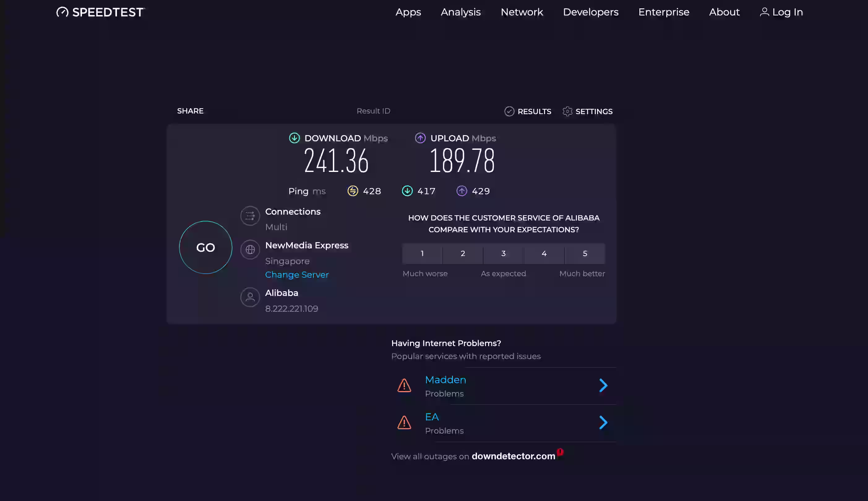Open the Enterprise menu

click(664, 12)
